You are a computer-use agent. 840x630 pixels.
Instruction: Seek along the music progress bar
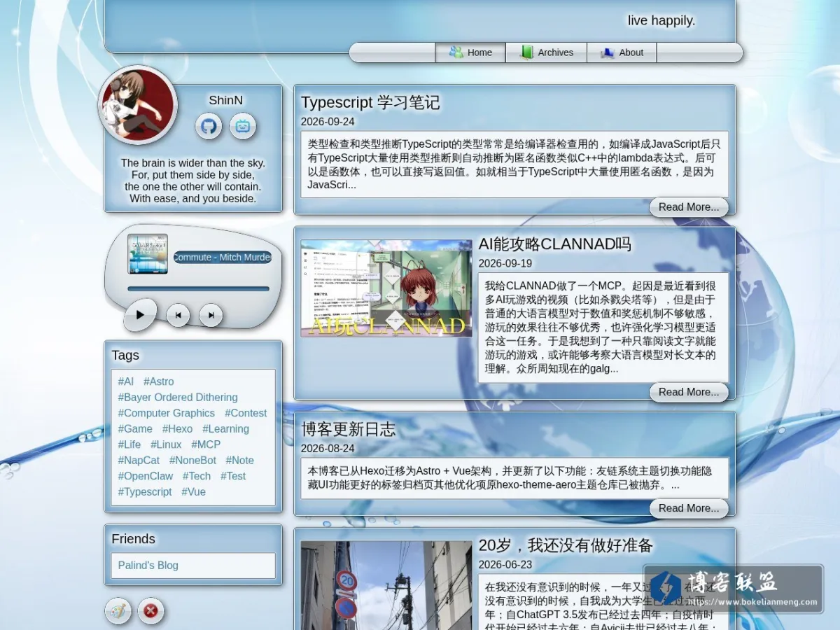(198, 288)
